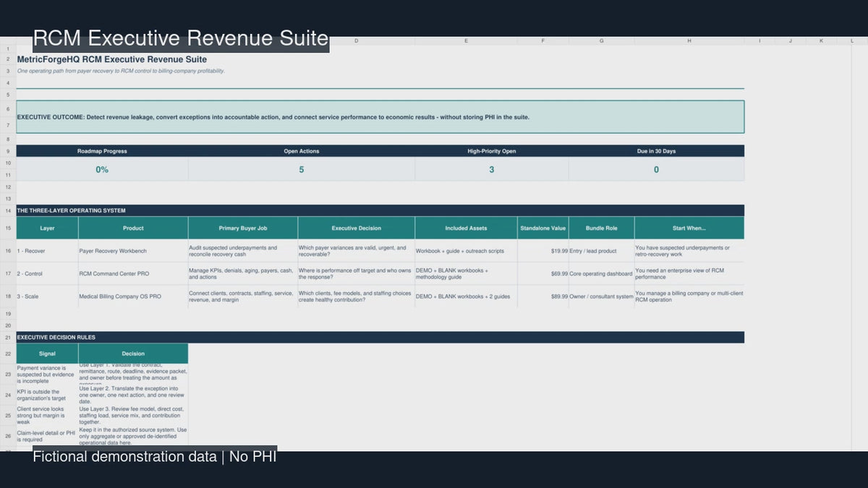The image size is (868, 488).
Task: Click 'Client service looks strong but margin' cell
Action: tap(47, 415)
